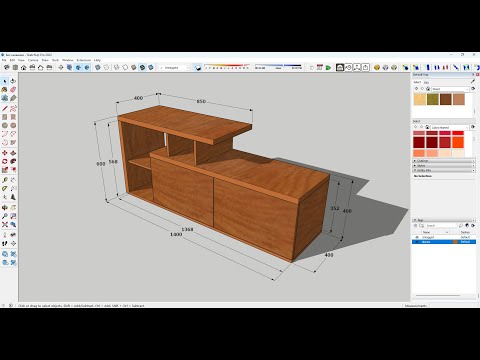Screen dimensions: 480x360
Task: Pick the Follow Me tool
Action: [x=13, y=161]
